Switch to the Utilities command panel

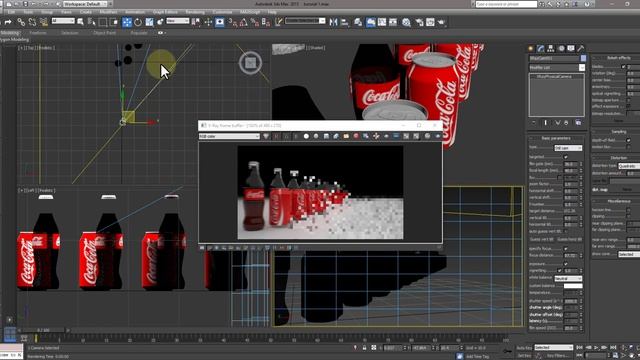581,49
